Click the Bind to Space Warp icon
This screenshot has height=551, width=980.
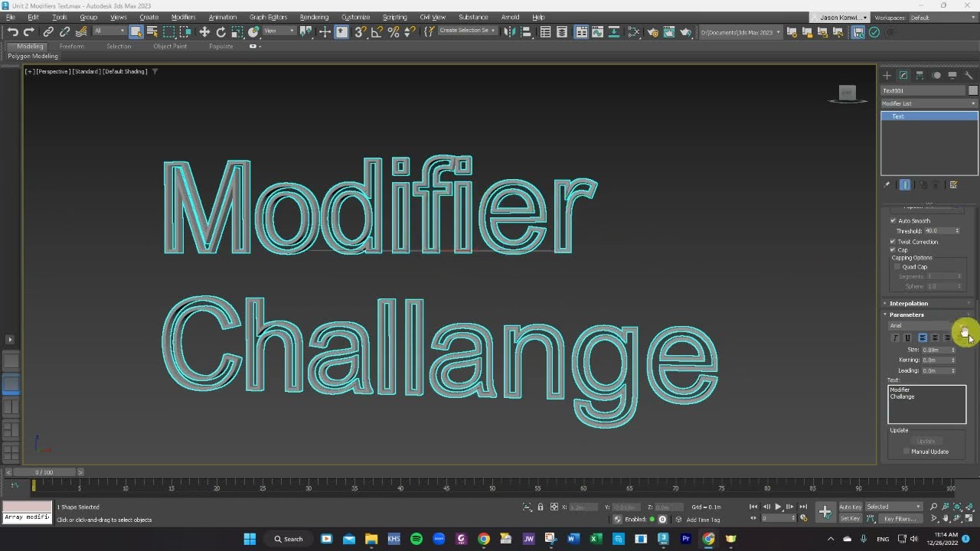[81, 31]
